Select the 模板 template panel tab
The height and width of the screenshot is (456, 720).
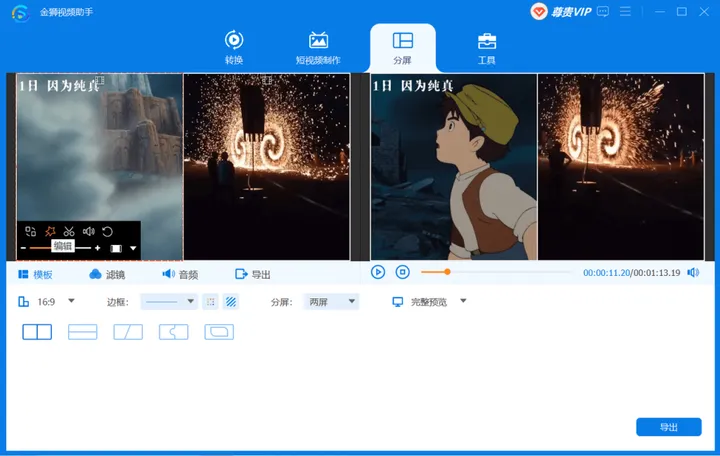[35, 275]
